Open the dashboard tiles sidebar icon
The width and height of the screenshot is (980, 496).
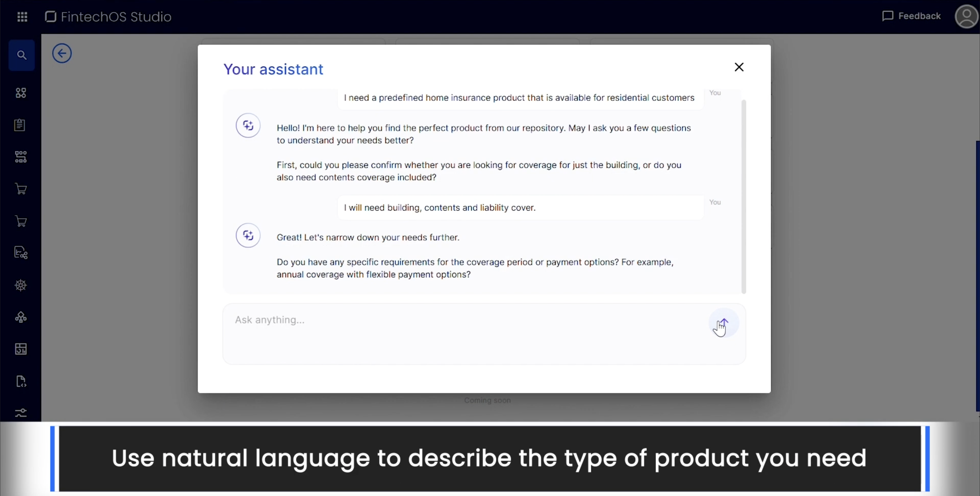point(21,93)
